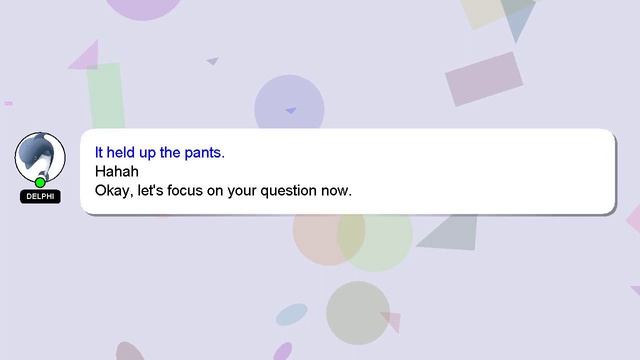Image resolution: width=640 pixels, height=360 pixels.
Task: Click the mauve tilted rectangle upper right
Action: click(x=484, y=79)
